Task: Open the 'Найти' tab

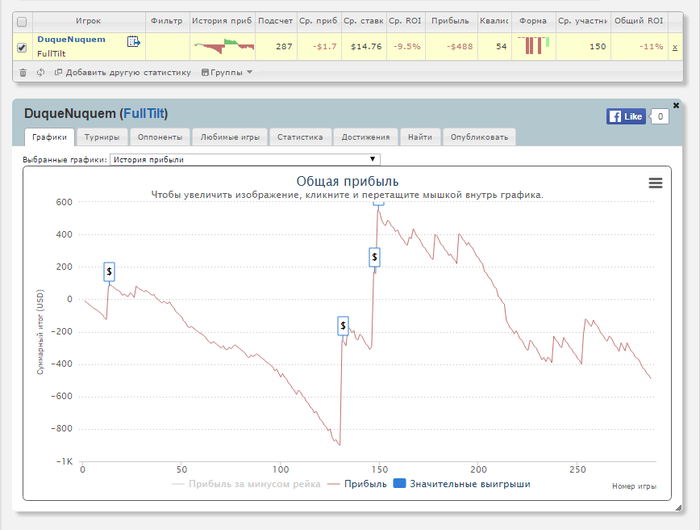Action: tap(420, 137)
